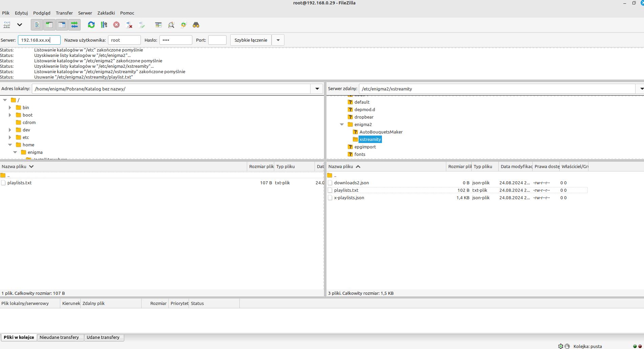The image size is (644, 349).
Task: Toggle the message log display
Action: coord(37,25)
